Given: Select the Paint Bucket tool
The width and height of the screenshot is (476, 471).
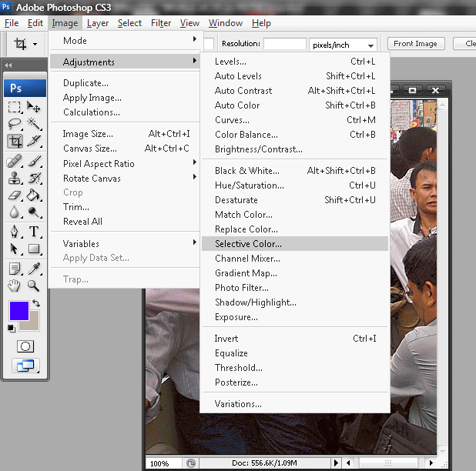Looking at the screenshot, I should [33, 195].
